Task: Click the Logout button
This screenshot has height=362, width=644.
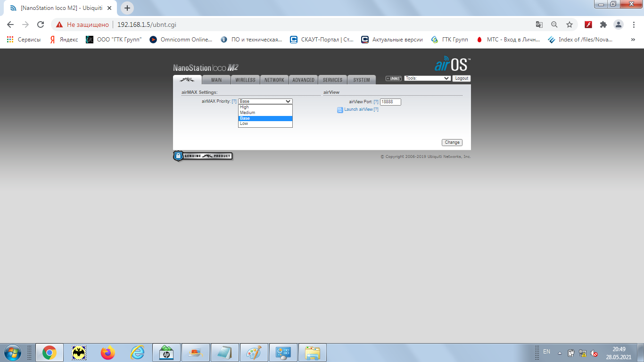Action: pyautogui.click(x=462, y=78)
